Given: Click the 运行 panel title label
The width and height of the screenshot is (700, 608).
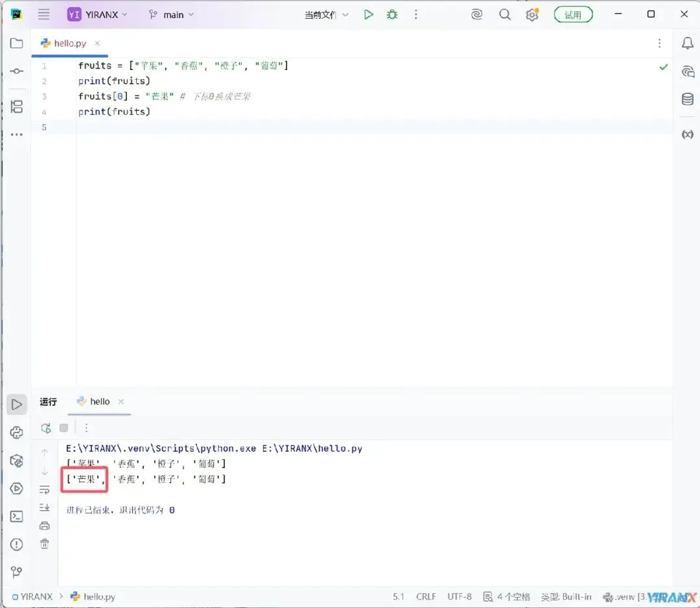Looking at the screenshot, I should click(x=48, y=402).
